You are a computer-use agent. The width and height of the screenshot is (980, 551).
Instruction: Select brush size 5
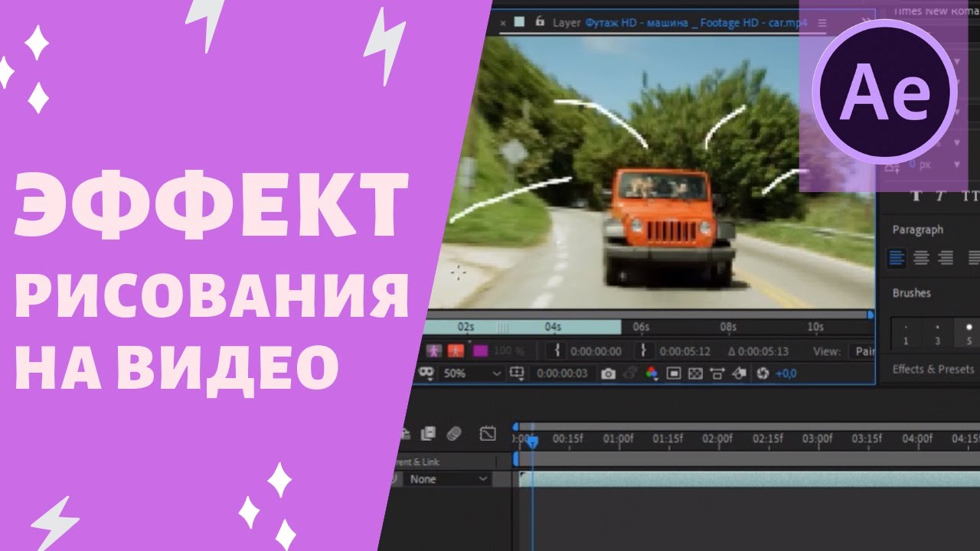coord(969,334)
